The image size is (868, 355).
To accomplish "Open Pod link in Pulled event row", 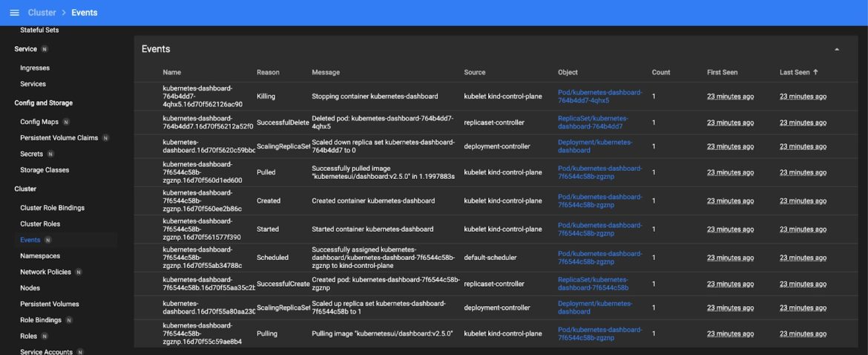I will 600,172.
